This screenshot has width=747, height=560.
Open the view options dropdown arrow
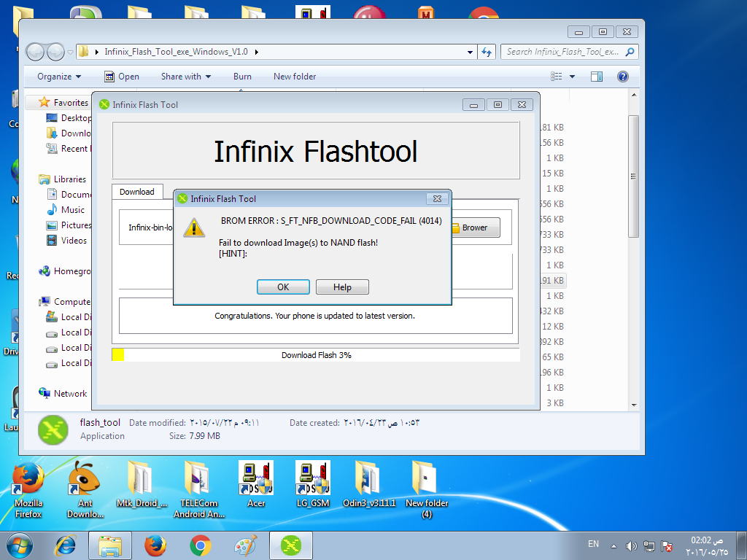572,77
